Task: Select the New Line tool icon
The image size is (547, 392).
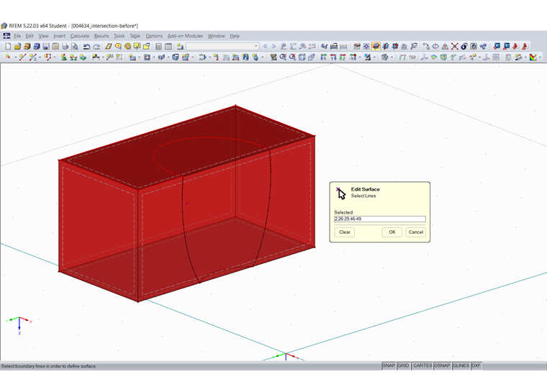Action: coord(23,57)
